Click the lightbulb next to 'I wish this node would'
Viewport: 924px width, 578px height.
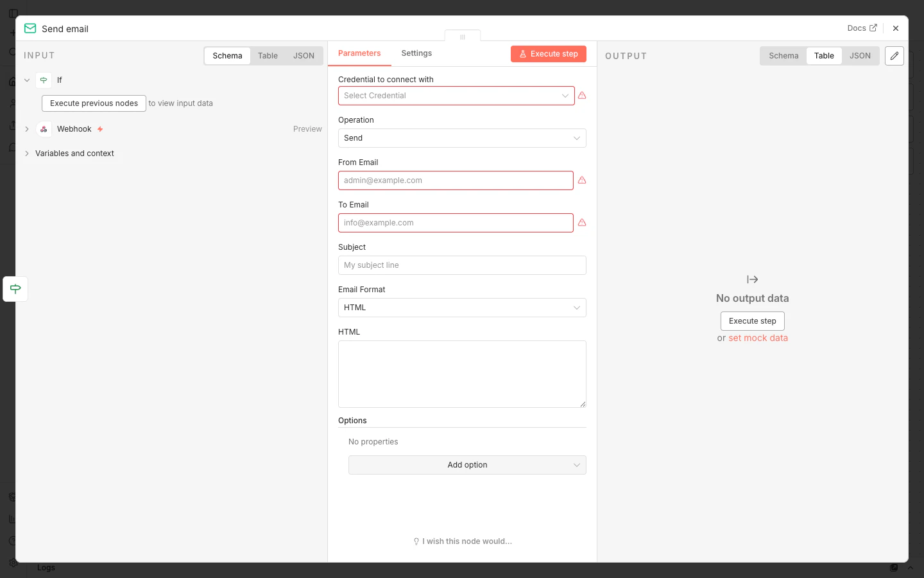click(x=416, y=541)
